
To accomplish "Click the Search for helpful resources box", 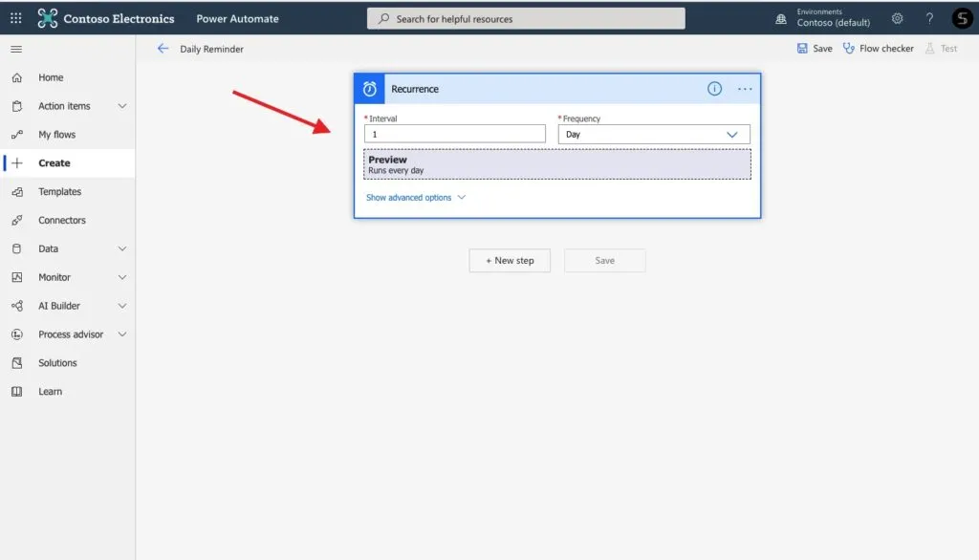I will tap(526, 19).
